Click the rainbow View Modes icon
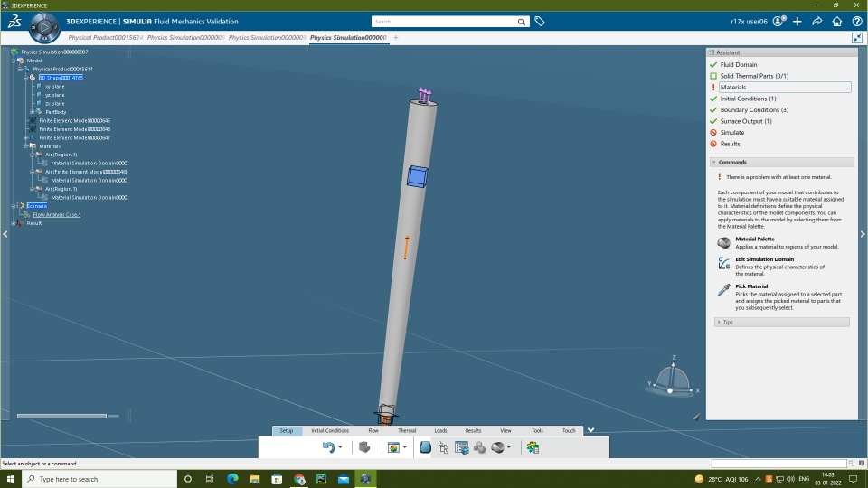868x488 pixels. pos(393,447)
